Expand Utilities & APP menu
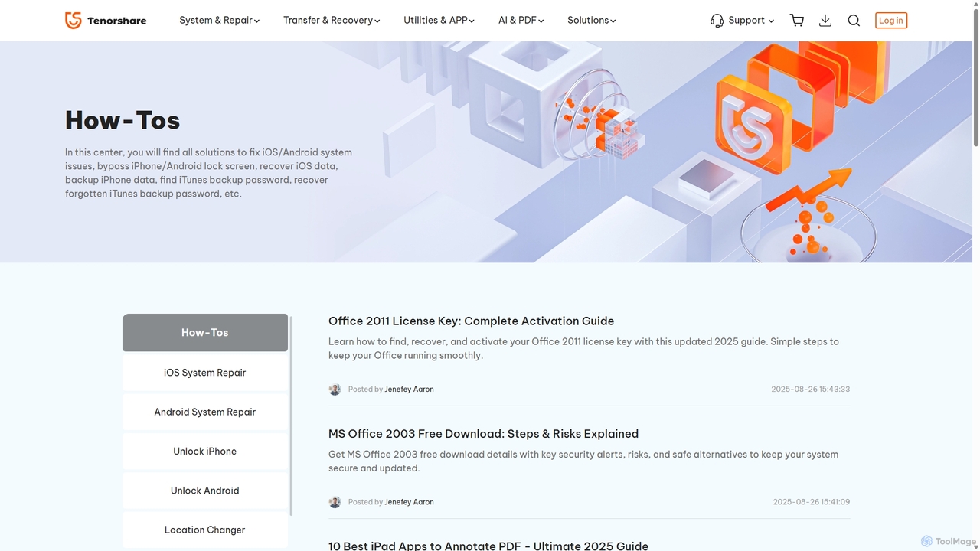 tap(439, 21)
